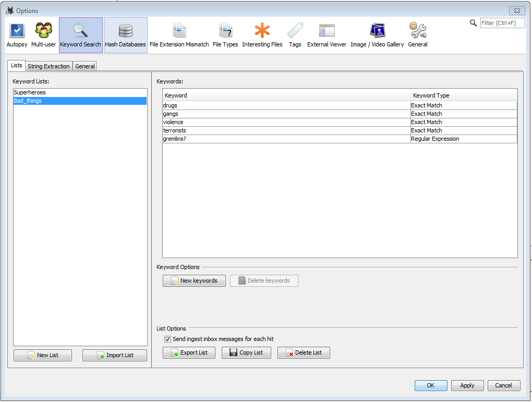Click the New keywords button
Screen dimensions: 532x402
(194, 281)
